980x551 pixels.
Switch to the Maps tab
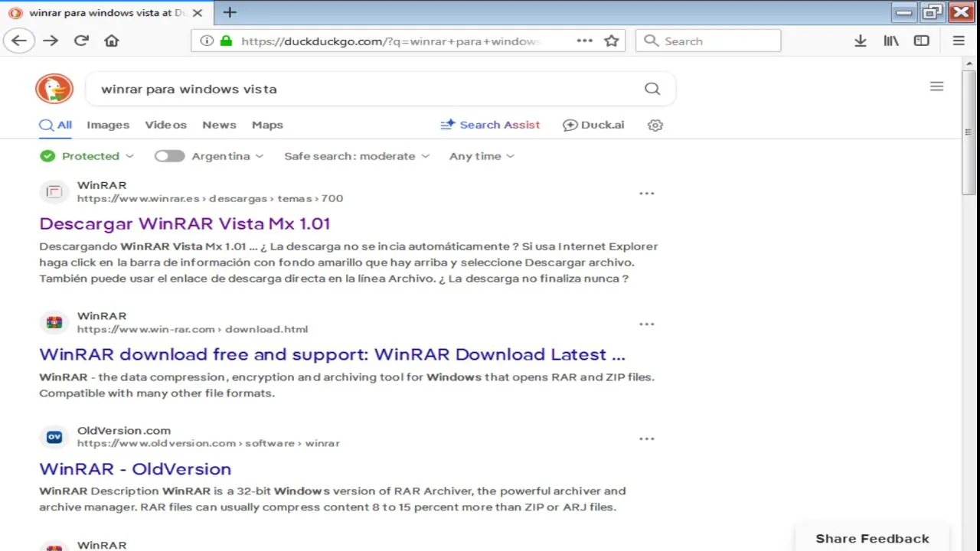(x=267, y=125)
